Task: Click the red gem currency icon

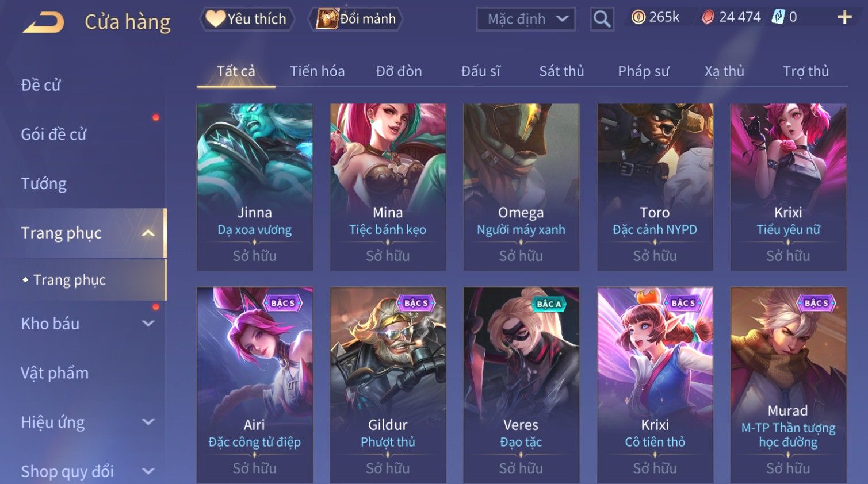Action: pyautogui.click(x=708, y=17)
